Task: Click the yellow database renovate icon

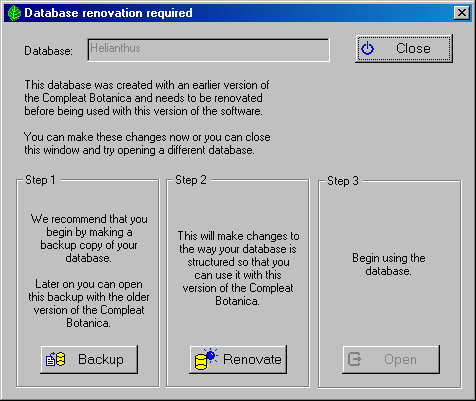Action: 206,359
